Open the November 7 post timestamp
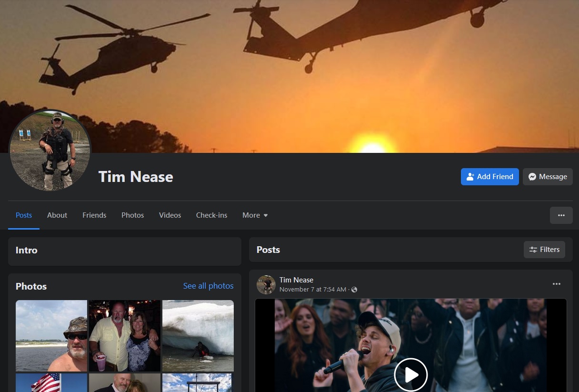Viewport: 579px width, 392px height. [x=312, y=290]
